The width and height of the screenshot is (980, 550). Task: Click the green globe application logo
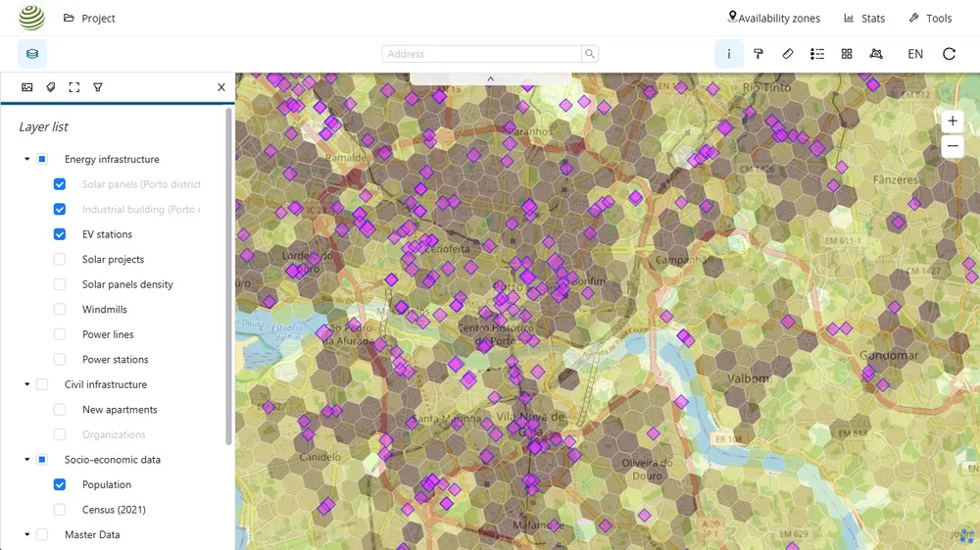pos(31,18)
